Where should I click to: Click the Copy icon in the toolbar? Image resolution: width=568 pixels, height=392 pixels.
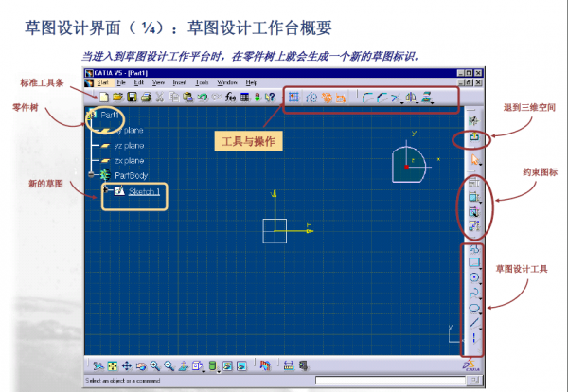[174, 97]
